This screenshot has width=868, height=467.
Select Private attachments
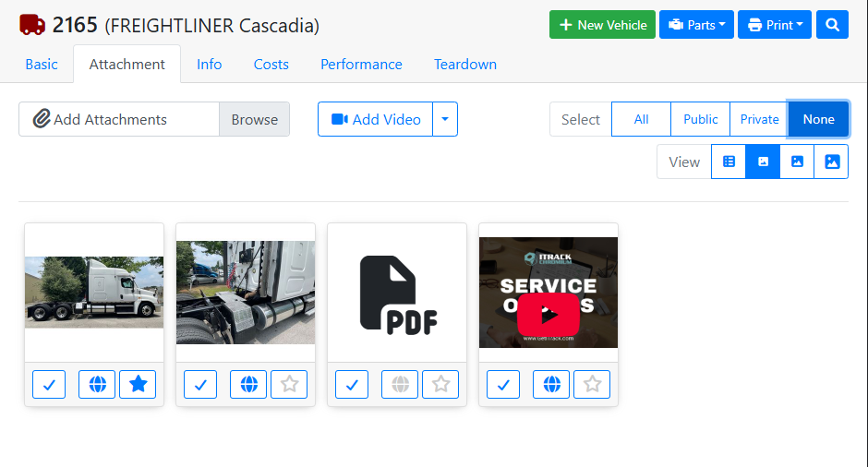(x=759, y=119)
